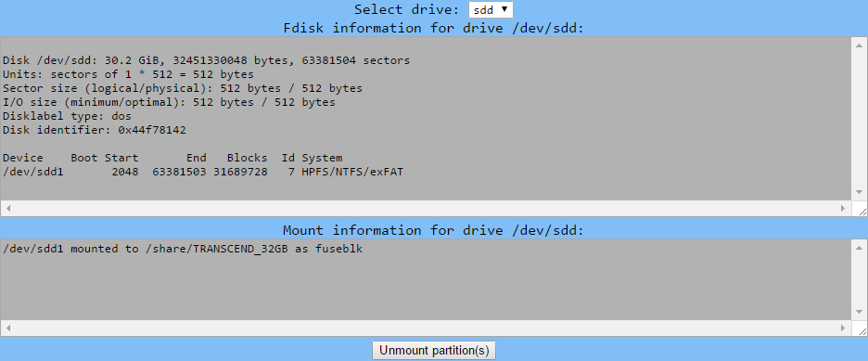Click down arrow of Mount information vertical scrollbar
The height and width of the screenshot is (361, 868).
tap(859, 312)
